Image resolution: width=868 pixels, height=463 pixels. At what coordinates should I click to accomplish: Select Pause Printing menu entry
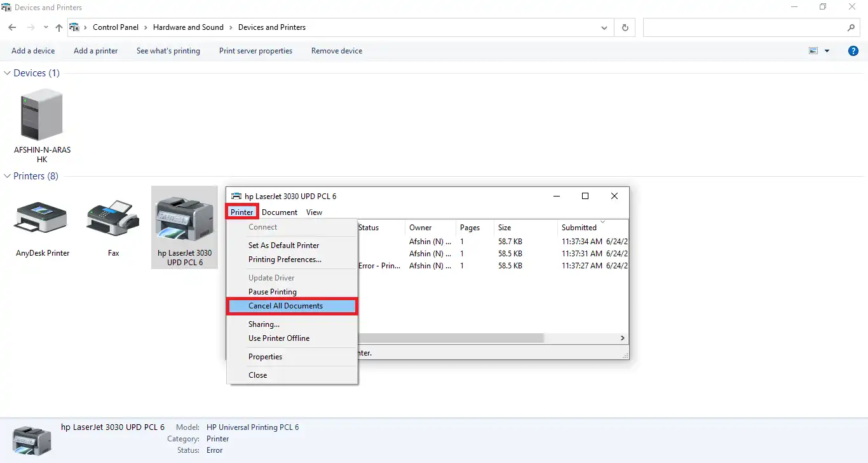coord(272,292)
